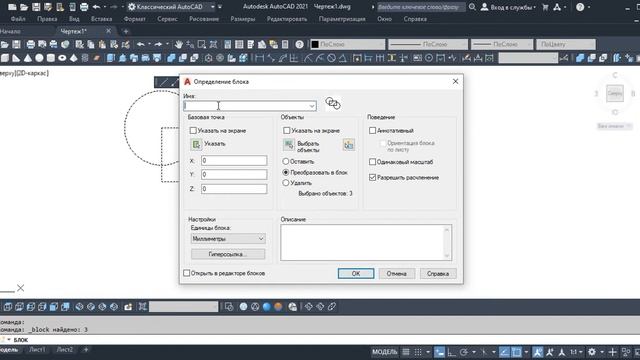This screenshot has width=640, height=360.
Task: Open the empty combo box in bottom toolbar
Action: point(184,307)
